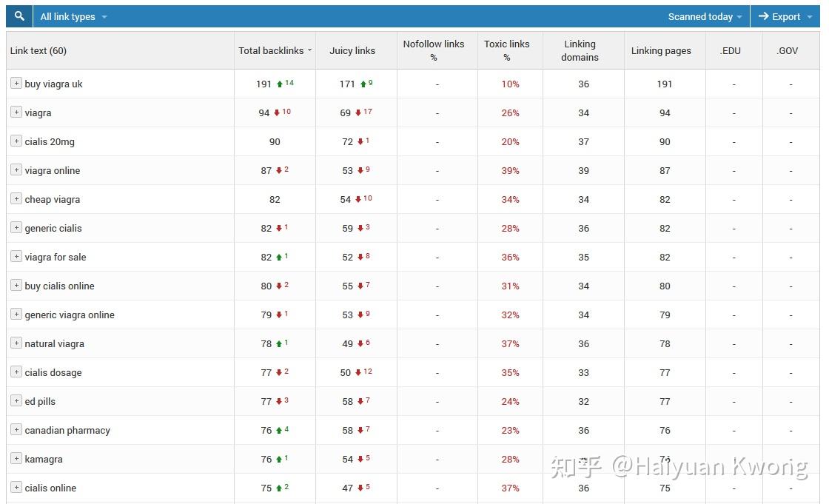This screenshot has width=829, height=504.
Task: Expand the 'canadian pharmacy' row
Action: [x=16, y=430]
